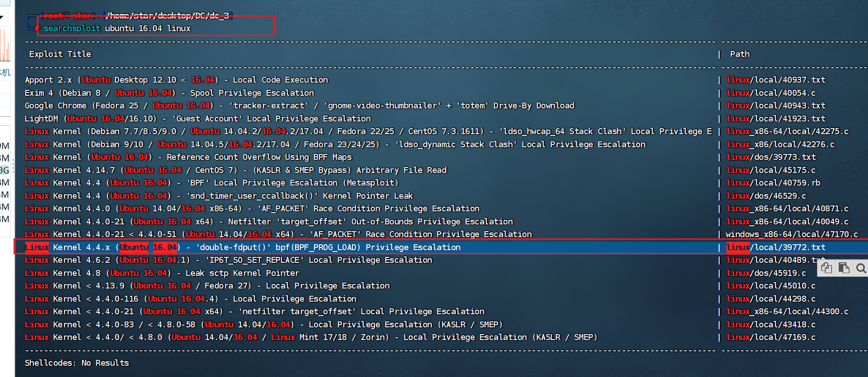Viewport: 868px width, 377px height.
Task: Click the searchsploit command line
Action: 117,28
